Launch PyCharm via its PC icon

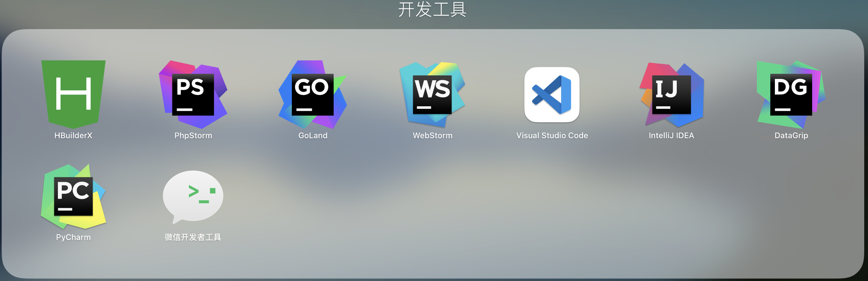pos(73,196)
